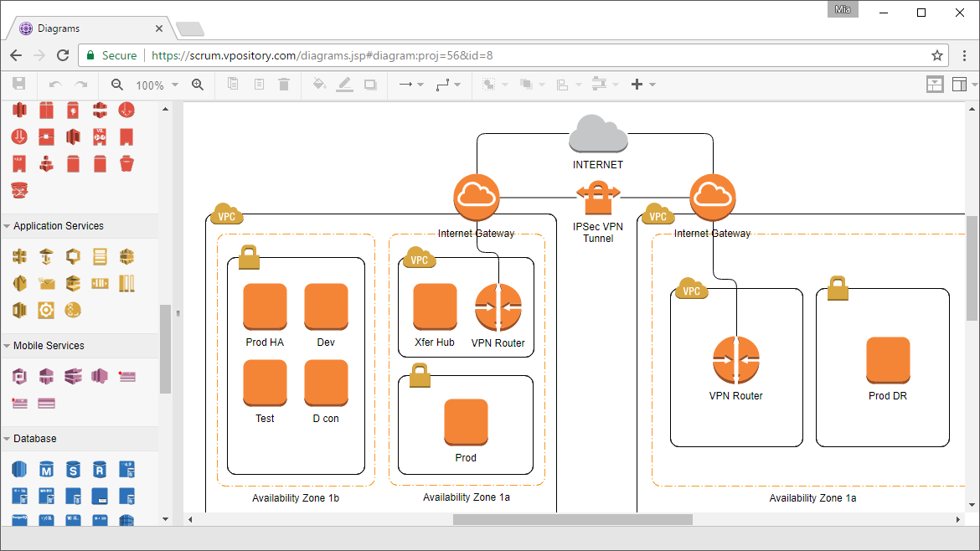Select the fill color tool in the toolbar
This screenshot has width=980, height=551.
321,84
